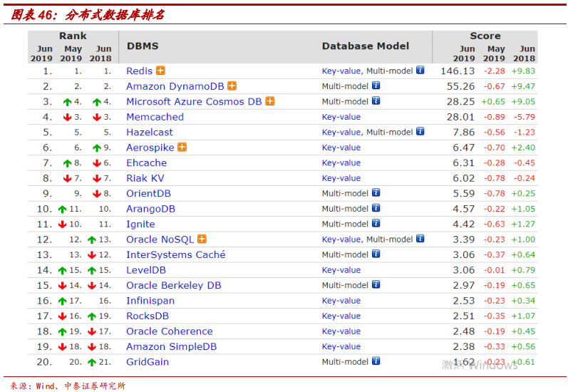Click Key-value model link in Riak KV row
568x392 pixels.
(341, 178)
